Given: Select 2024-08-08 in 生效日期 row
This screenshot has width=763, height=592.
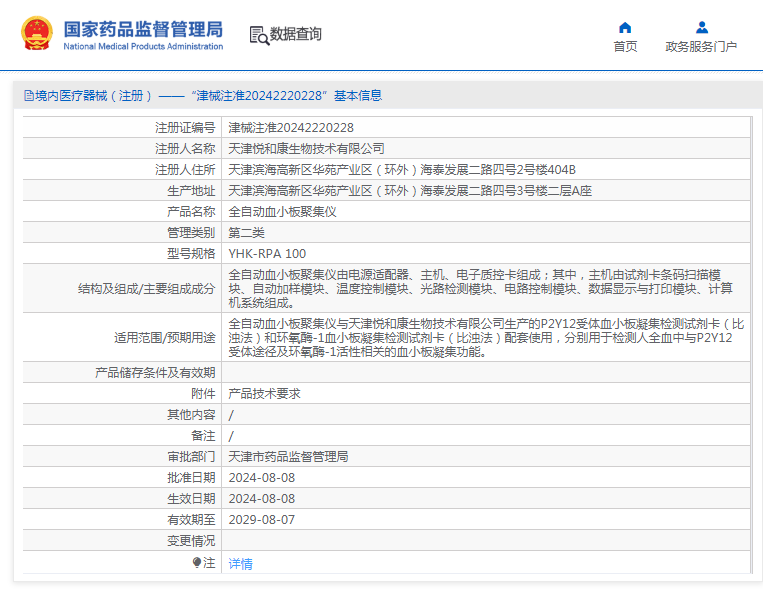Looking at the screenshot, I should coord(262,499).
